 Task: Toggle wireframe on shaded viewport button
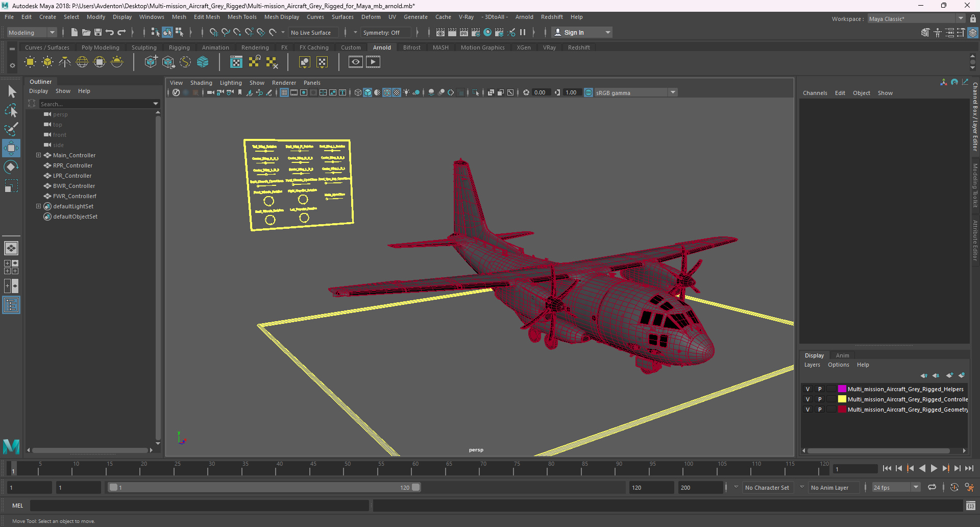[x=387, y=92]
